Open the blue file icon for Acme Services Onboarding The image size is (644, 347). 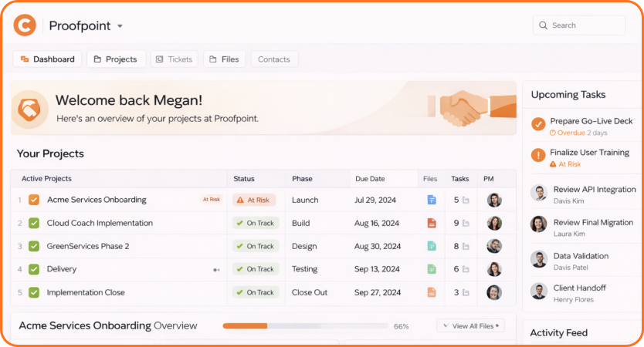pyautogui.click(x=432, y=200)
